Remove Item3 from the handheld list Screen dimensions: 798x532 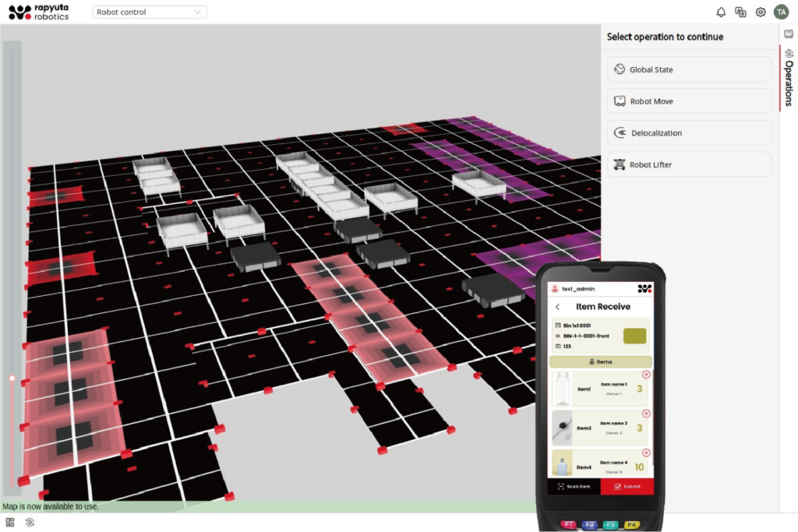pyautogui.click(x=646, y=414)
